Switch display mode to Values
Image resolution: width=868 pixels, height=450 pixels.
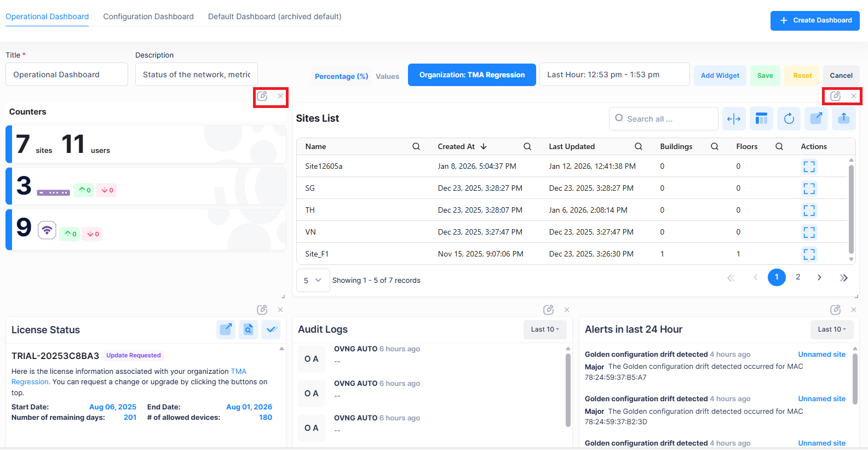(x=387, y=77)
